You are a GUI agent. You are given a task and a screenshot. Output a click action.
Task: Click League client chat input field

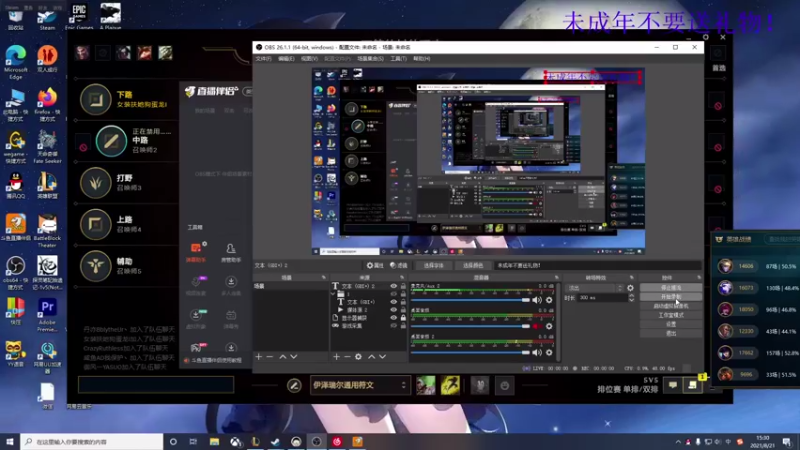point(156,385)
